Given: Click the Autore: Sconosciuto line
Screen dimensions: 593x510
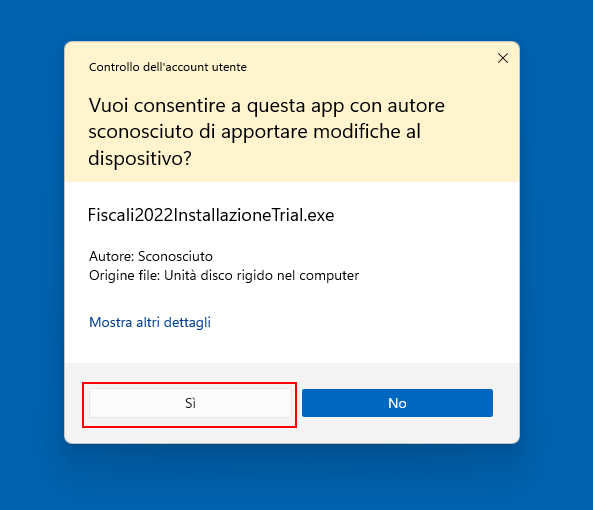Looking at the screenshot, I should pos(151,256).
